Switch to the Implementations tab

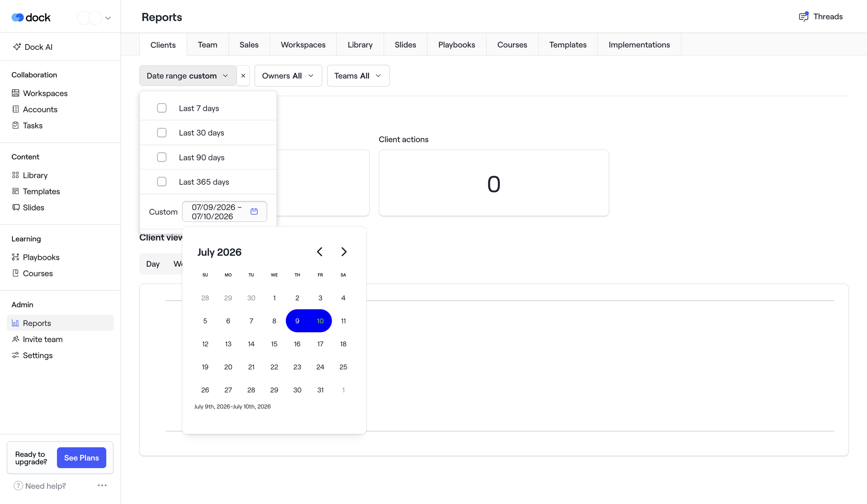click(x=639, y=45)
